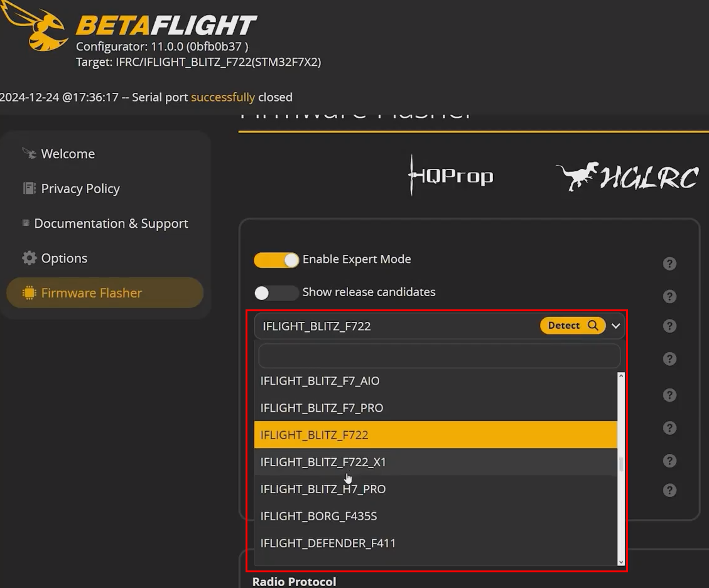Click the magnifier icon in Detect button
This screenshot has width=709, height=588.
click(593, 326)
